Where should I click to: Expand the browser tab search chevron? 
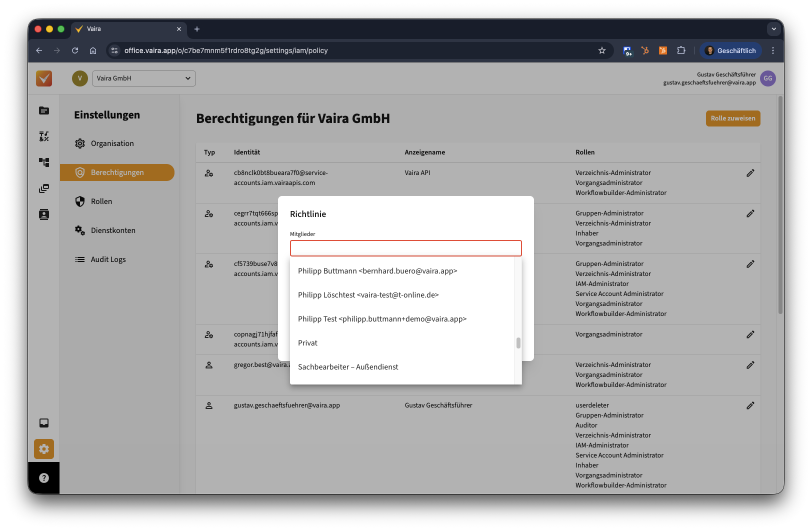[773, 29]
